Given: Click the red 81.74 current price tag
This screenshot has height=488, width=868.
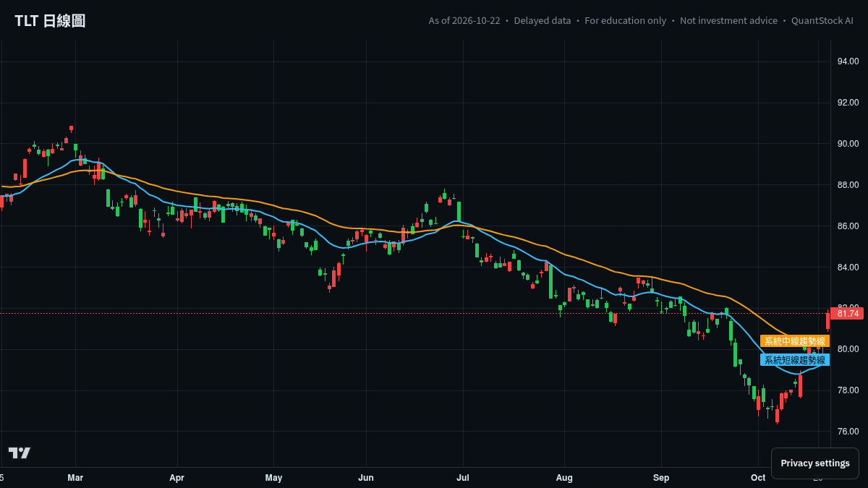Looking at the screenshot, I should [847, 314].
